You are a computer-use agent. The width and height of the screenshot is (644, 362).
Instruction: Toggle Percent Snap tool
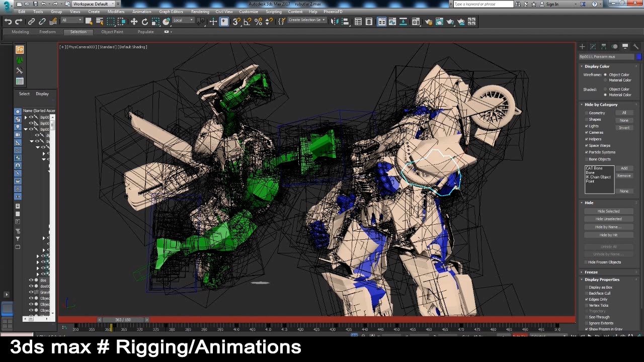point(258,22)
